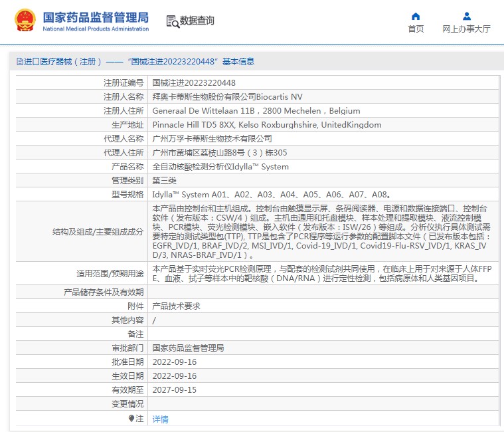The height and width of the screenshot is (432, 504).
Task: Click attachment value 产品技术要求
Action: pos(176,306)
